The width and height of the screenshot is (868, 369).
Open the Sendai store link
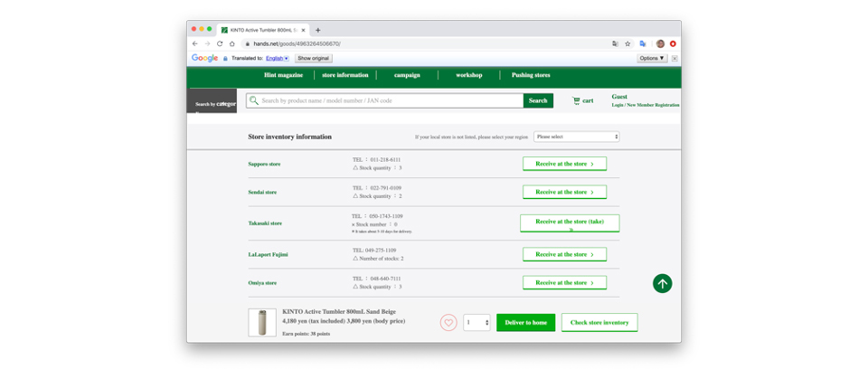click(x=262, y=193)
